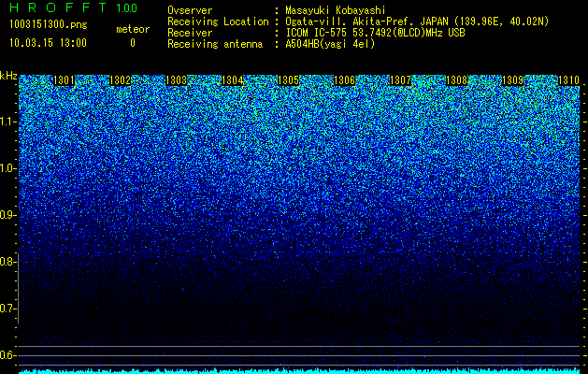588x374 pixels.
Task: Click the 0.8 frequency axis label
Action: [x=7, y=262]
